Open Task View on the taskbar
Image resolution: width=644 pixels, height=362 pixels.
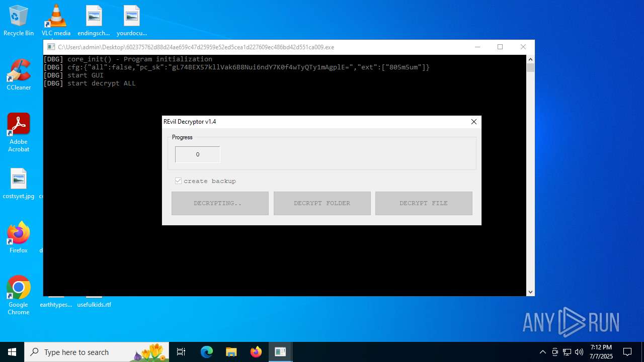[x=181, y=352]
